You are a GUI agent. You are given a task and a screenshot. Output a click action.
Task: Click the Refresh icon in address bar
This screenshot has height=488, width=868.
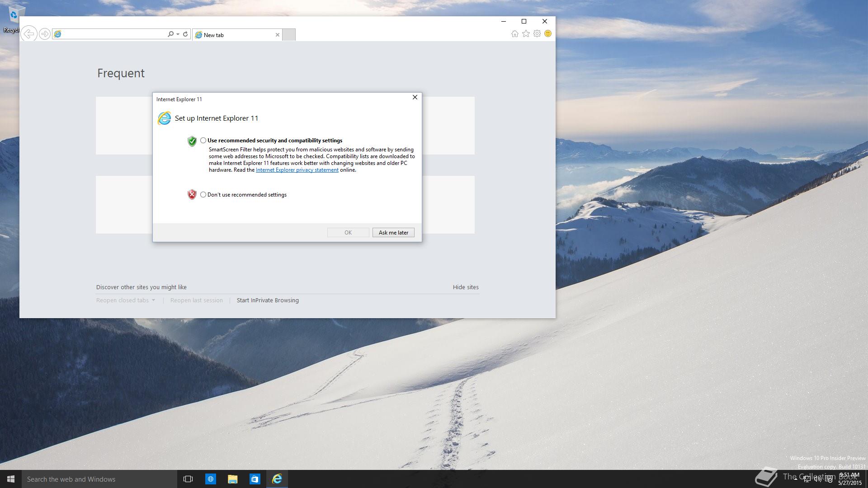click(x=185, y=34)
